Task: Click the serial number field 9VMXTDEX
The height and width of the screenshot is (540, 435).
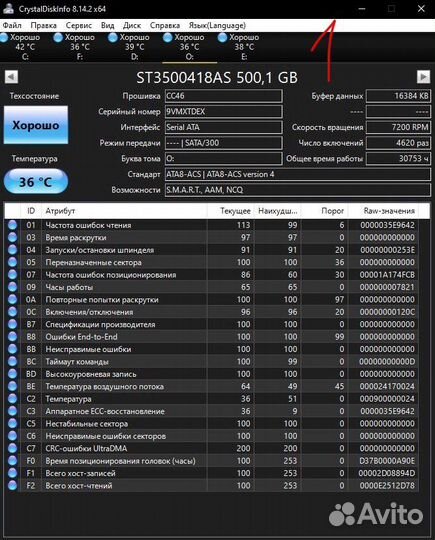Action: point(224,112)
